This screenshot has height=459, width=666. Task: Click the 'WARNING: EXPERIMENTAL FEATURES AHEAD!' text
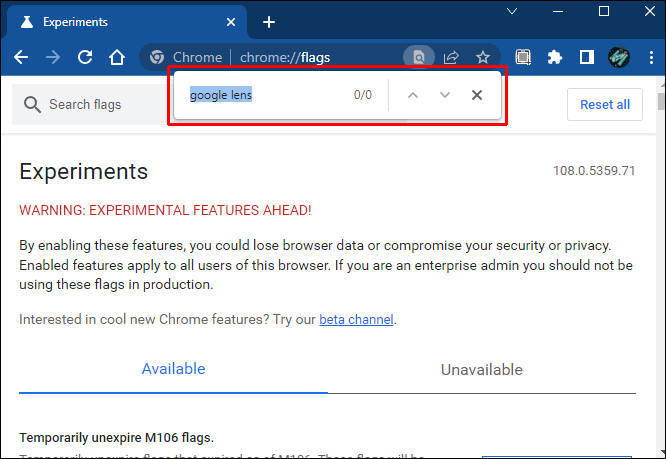click(165, 210)
